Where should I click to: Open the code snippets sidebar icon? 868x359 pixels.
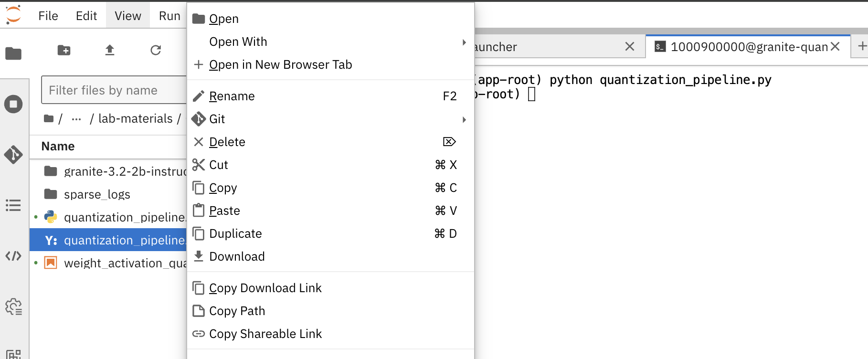[13, 256]
